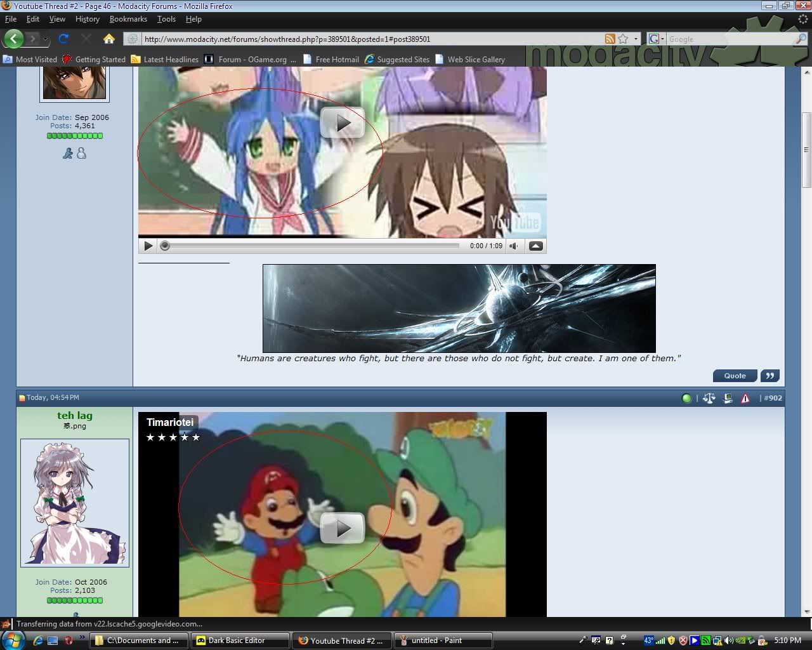
Task: Open the Forum - OGame.org bookmark
Action: click(x=251, y=60)
